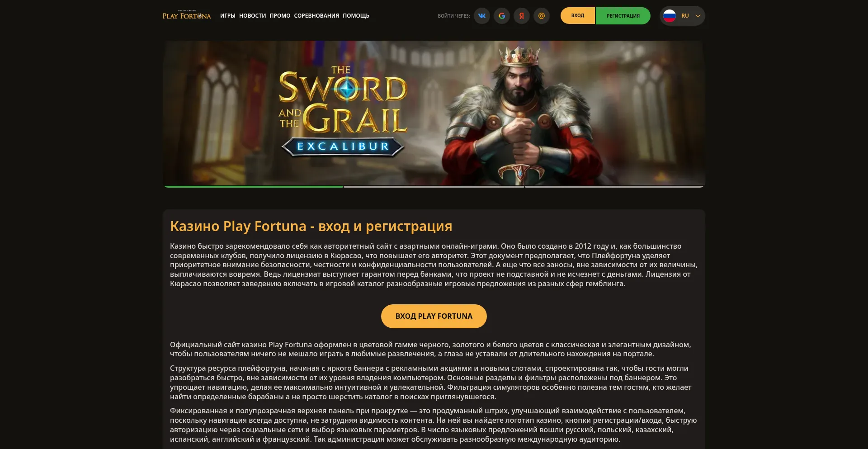
Task: Open the ПРОМО menu item
Action: (x=280, y=16)
